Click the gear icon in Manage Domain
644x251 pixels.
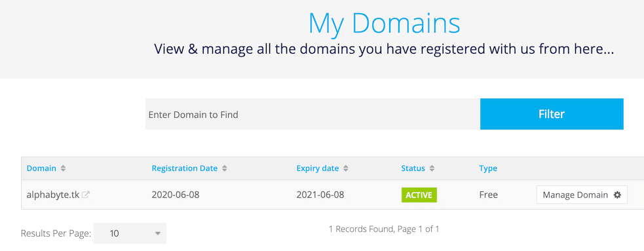[x=617, y=195]
